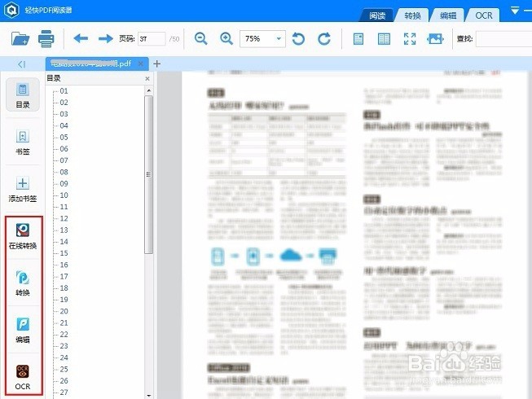Select entry 09 in the table of contents
This screenshot has height=399, width=532.
(64, 184)
